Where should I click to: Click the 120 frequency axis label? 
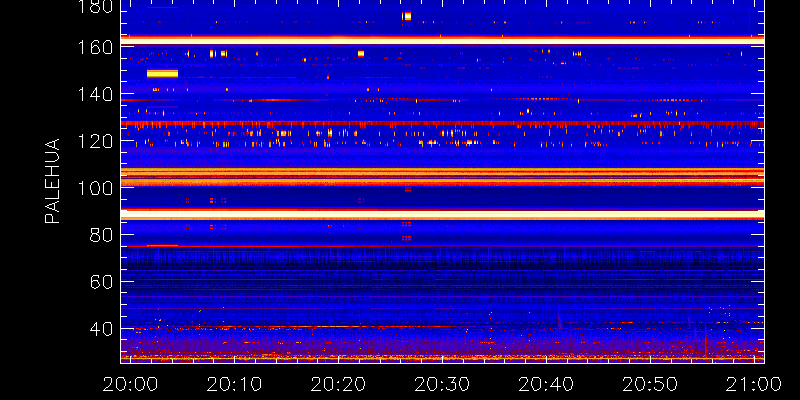tap(96, 141)
